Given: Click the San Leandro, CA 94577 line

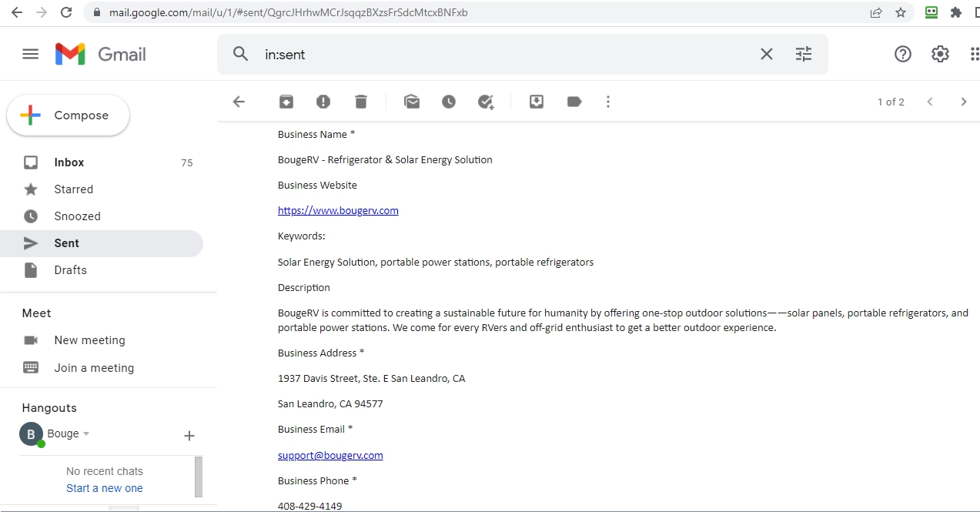Looking at the screenshot, I should (330, 403).
